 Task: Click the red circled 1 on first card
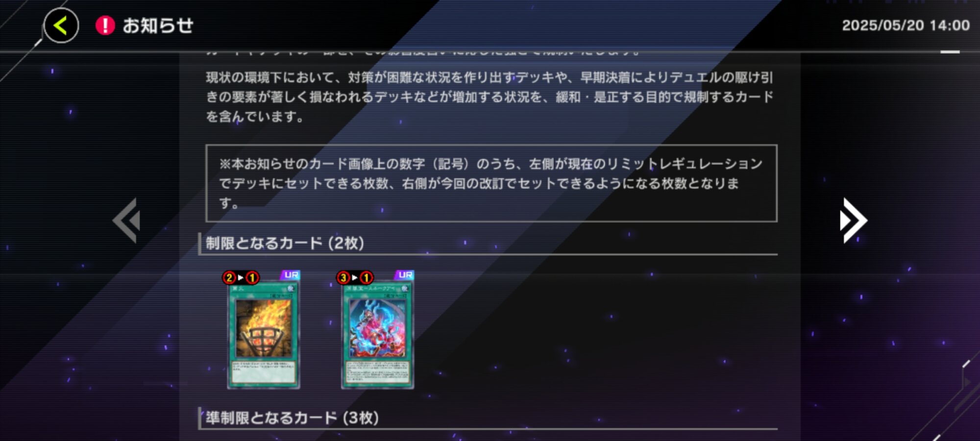point(252,278)
